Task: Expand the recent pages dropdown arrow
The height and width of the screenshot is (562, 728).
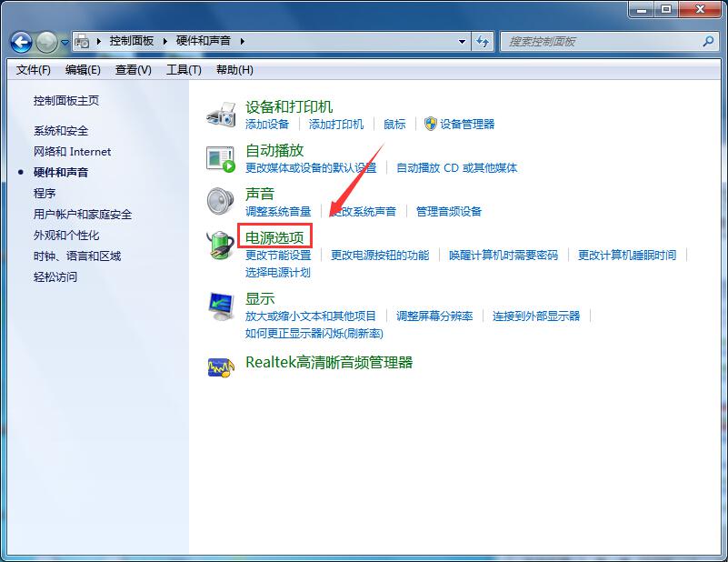Action: [65, 42]
